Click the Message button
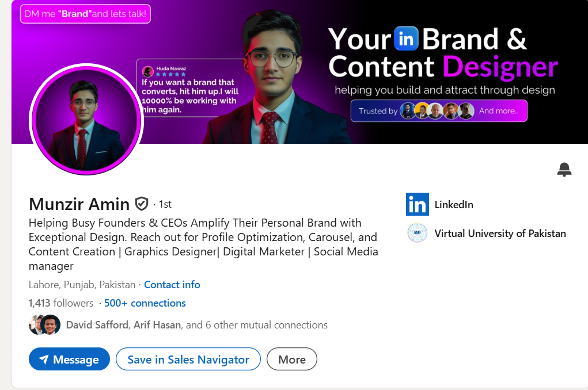Screen dimensions: 588x390 coord(69,359)
